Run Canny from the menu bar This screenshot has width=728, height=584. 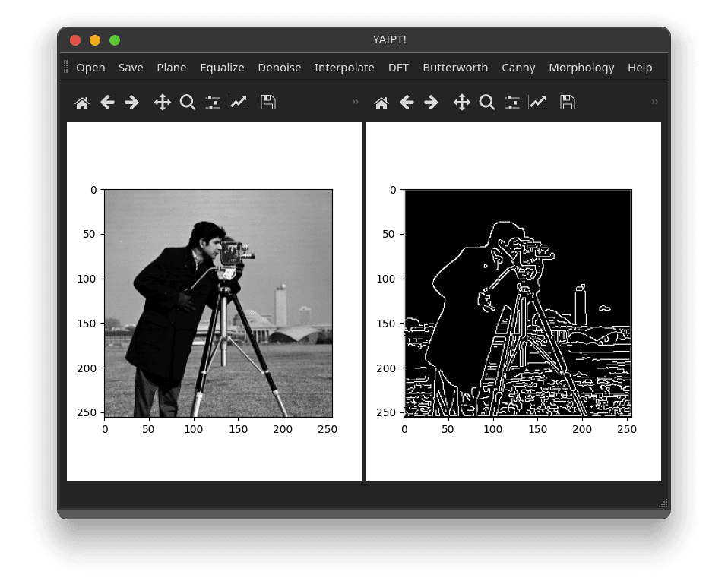[518, 68]
